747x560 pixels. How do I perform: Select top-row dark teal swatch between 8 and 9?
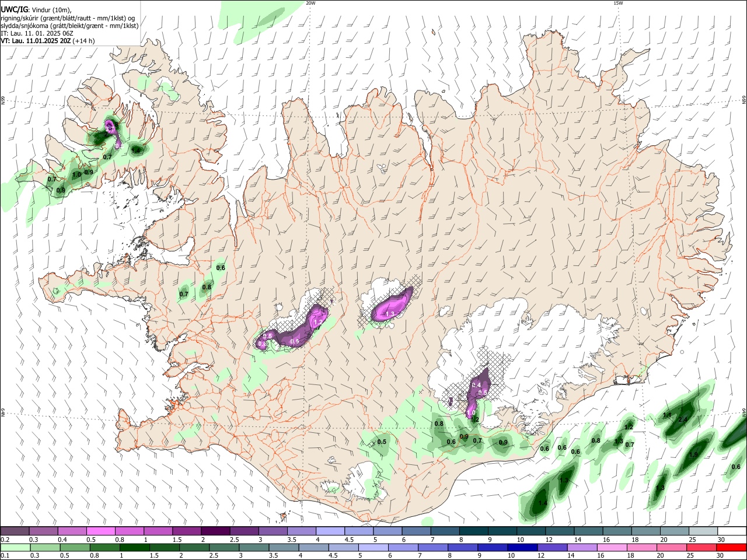pos(473,531)
